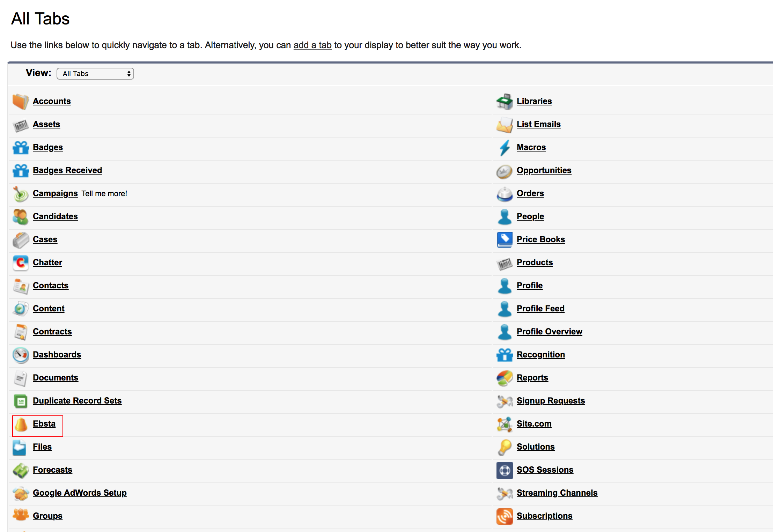Click the Subscriptions orange feed icon
The image size is (773, 532).
505,516
